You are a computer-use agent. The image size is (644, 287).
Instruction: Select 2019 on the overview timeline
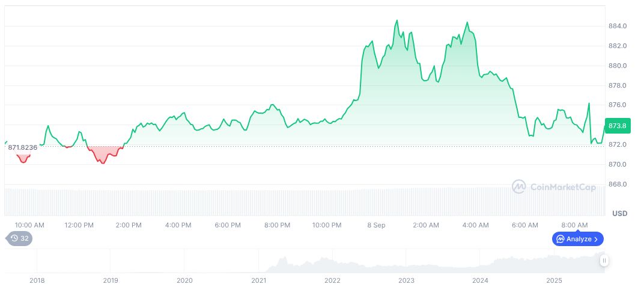click(x=111, y=280)
